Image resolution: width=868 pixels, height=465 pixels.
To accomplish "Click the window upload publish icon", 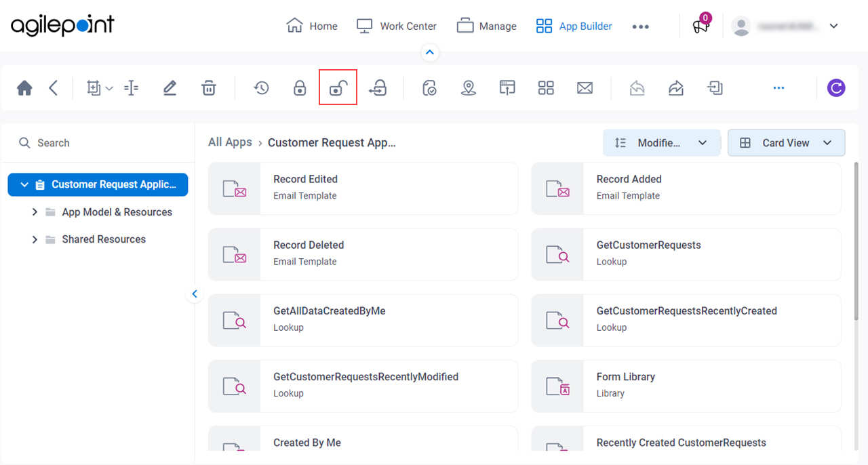I will (507, 88).
